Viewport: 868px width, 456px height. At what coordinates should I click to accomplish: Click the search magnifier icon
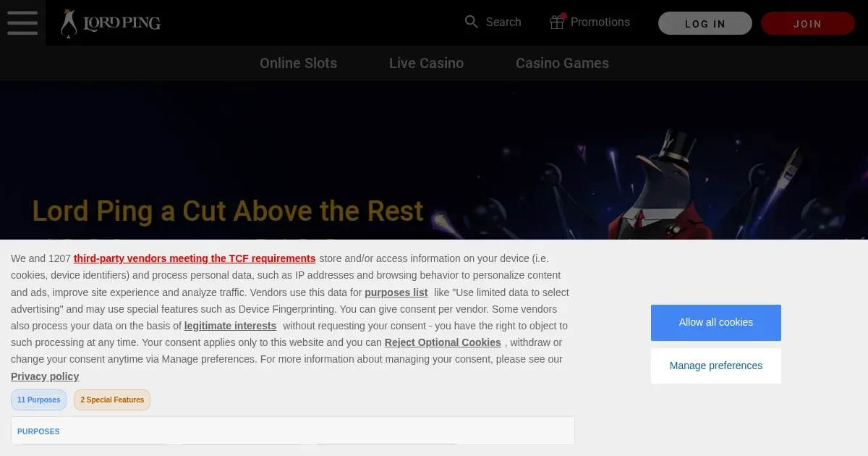[472, 22]
